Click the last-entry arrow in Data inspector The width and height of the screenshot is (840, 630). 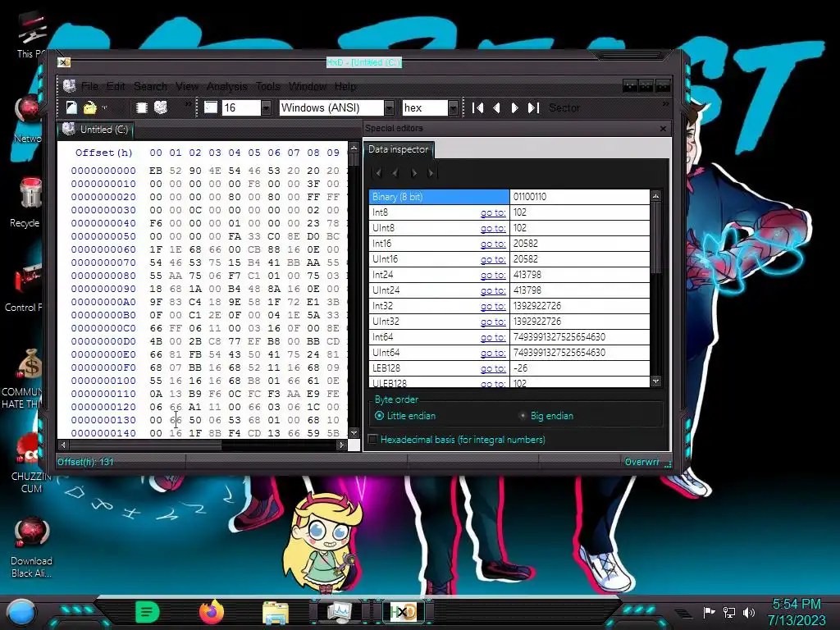(x=431, y=172)
